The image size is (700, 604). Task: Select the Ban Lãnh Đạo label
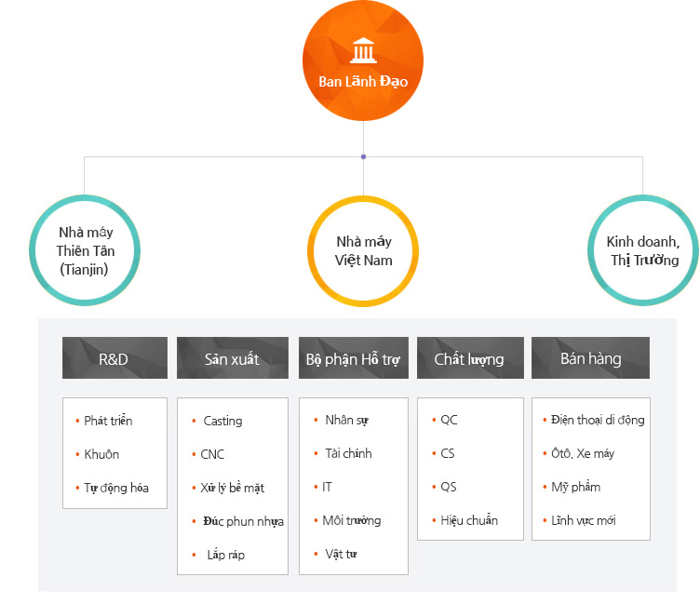coord(363,81)
